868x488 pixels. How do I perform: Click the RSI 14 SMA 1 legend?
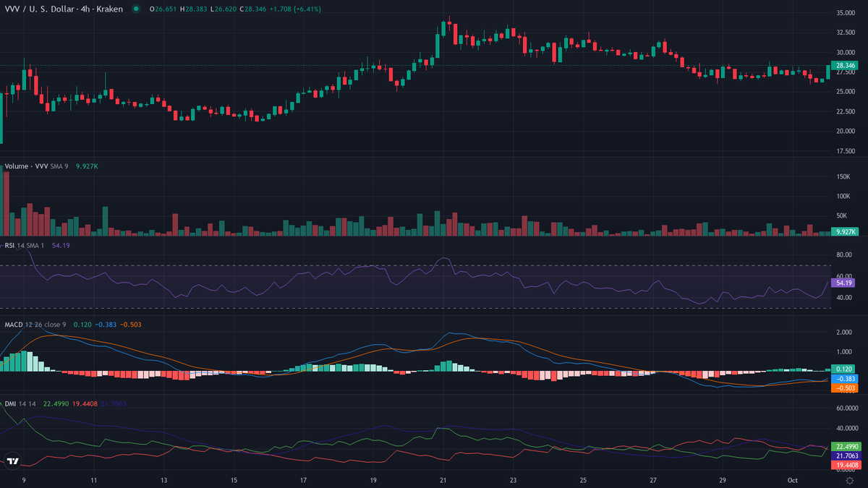[25, 246]
